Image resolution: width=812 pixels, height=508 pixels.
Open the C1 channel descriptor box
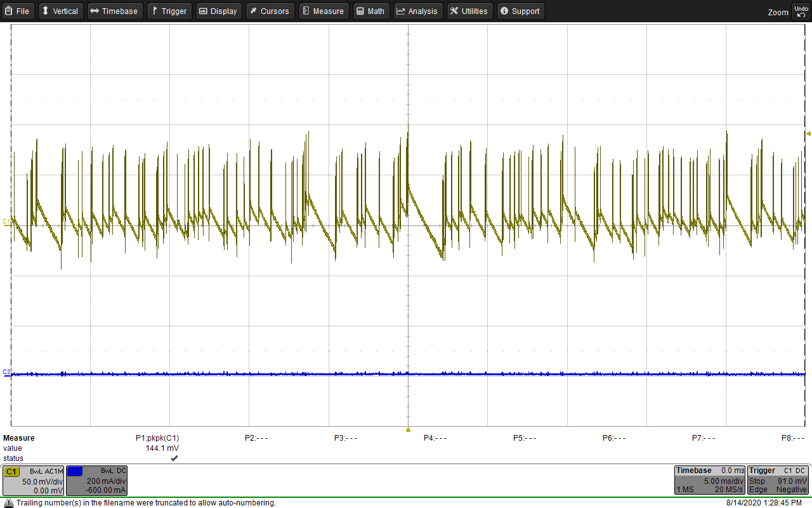(x=34, y=481)
